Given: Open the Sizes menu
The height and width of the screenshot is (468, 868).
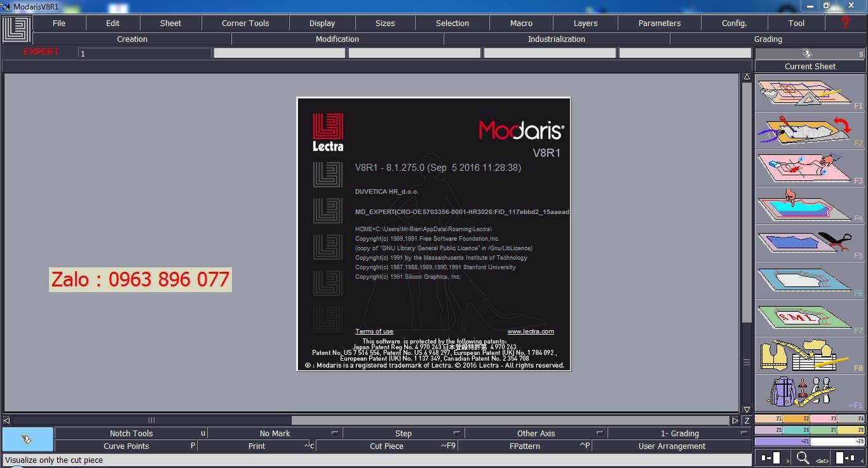Looking at the screenshot, I should [385, 23].
